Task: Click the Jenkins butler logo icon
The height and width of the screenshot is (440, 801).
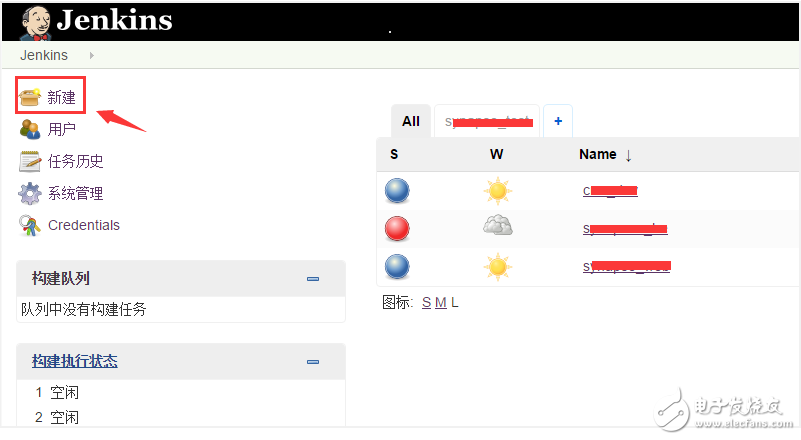Action: click(x=35, y=23)
